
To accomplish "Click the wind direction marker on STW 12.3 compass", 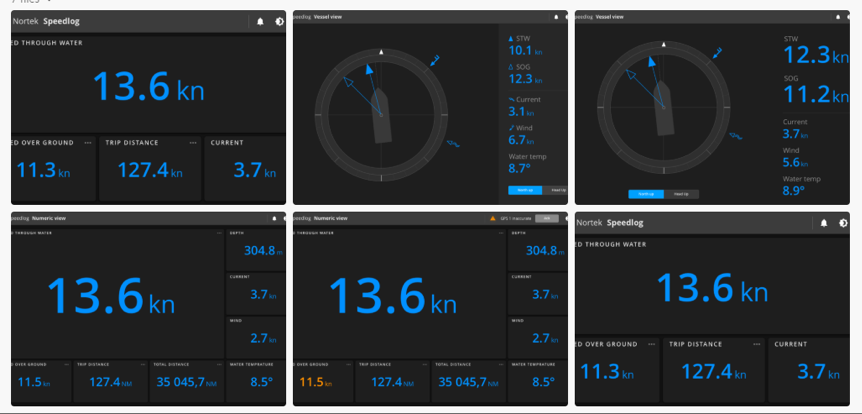I will [x=716, y=53].
